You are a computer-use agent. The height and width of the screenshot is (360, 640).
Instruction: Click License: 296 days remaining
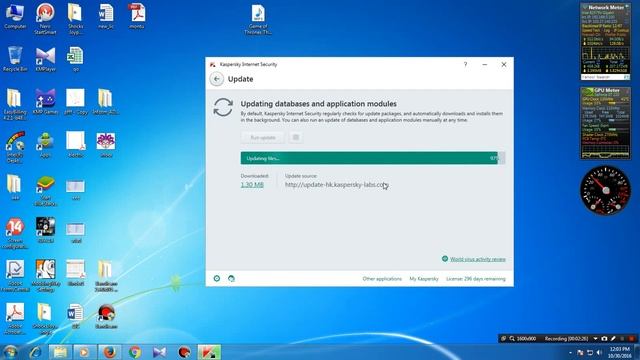(x=476, y=279)
